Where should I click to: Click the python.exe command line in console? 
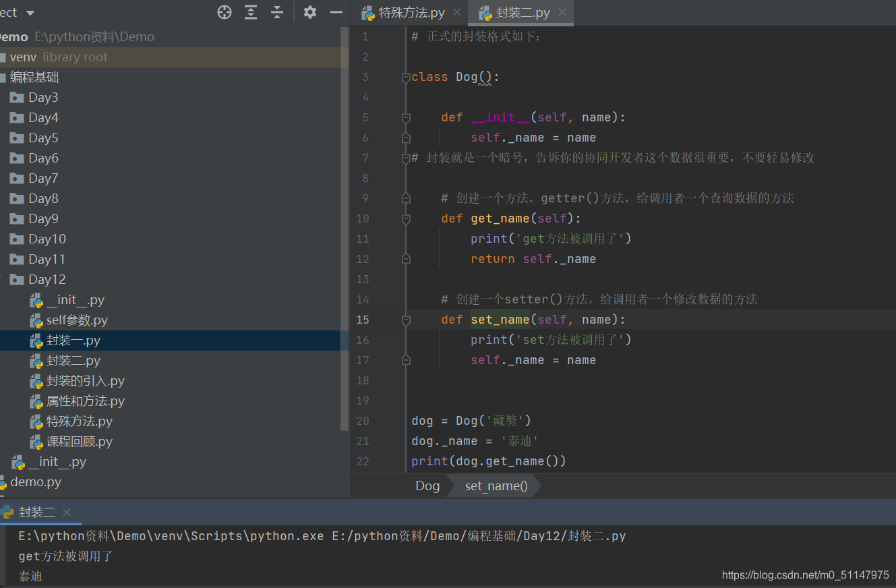click(x=322, y=536)
